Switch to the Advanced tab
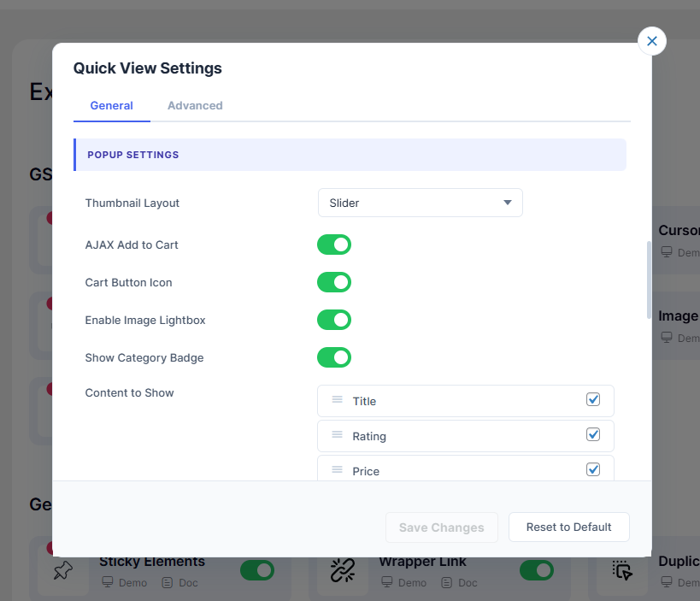The width and height of the screenshot is (700, 601). coord(195,106)
